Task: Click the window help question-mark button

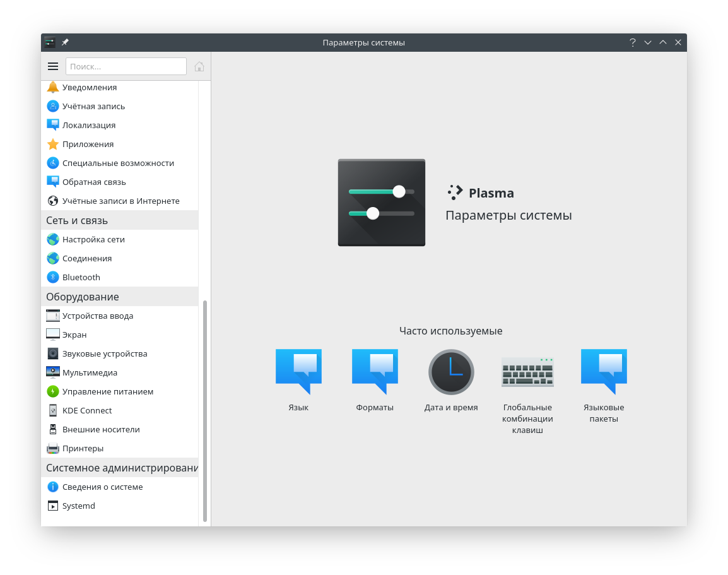Action: click(x=632, y=42)
